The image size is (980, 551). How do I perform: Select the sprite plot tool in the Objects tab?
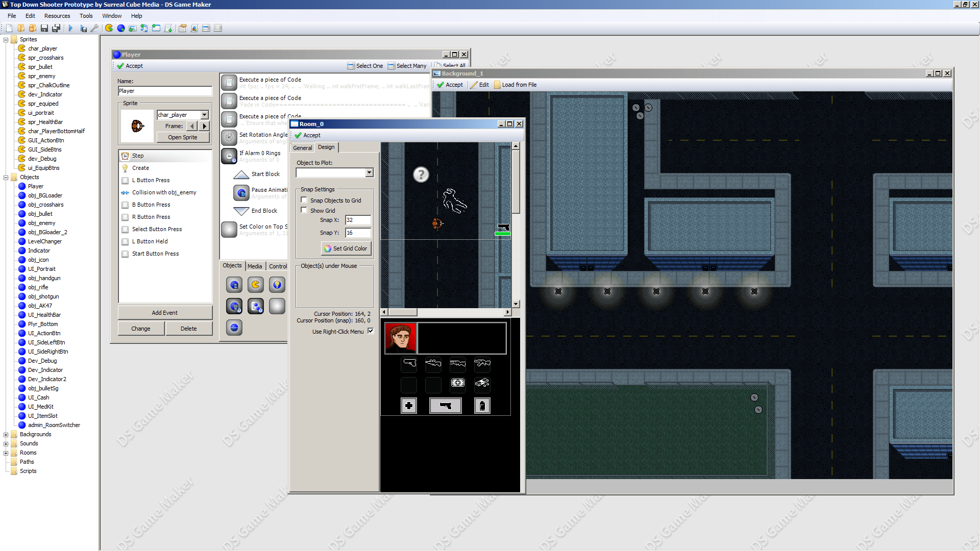pos(255,285)
